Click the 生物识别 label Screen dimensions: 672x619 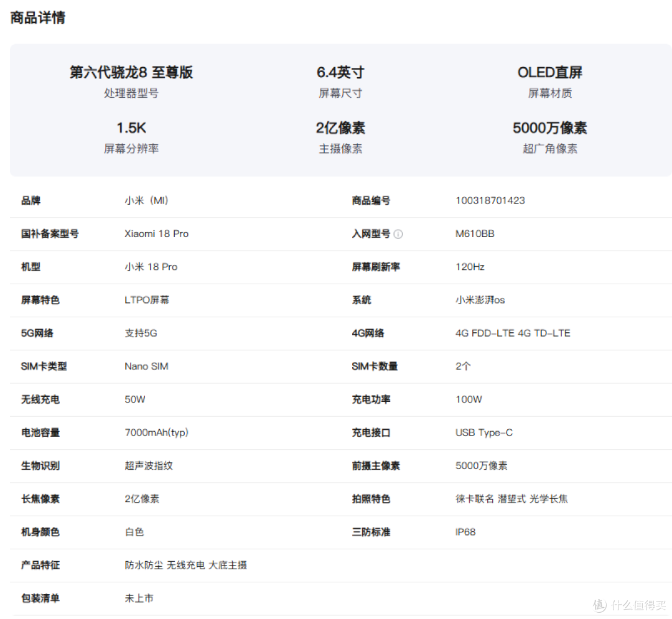coord(40,465)
